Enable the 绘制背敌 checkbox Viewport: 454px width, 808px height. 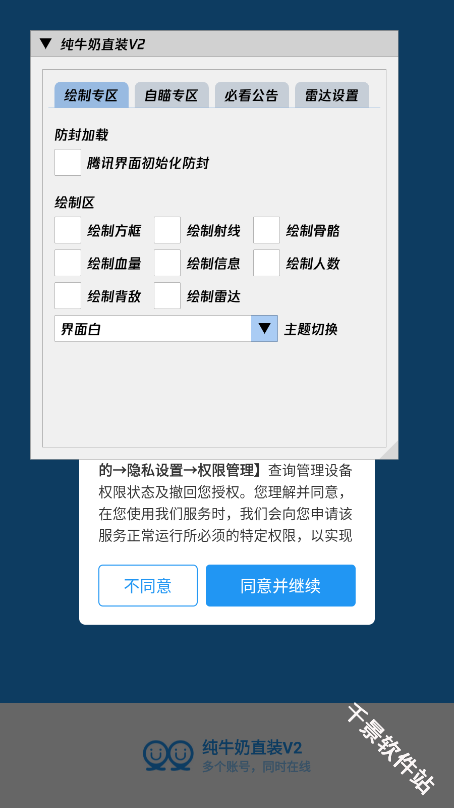click(68, 296)
